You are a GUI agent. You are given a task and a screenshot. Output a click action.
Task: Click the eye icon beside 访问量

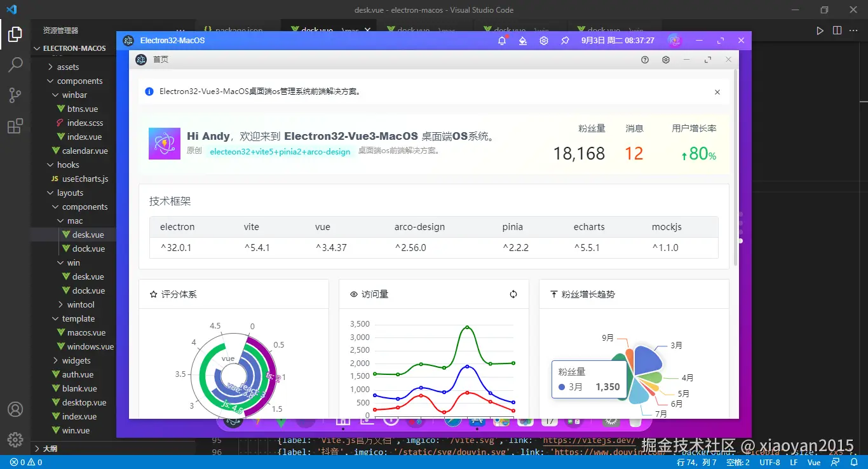[x=354, y=294]
